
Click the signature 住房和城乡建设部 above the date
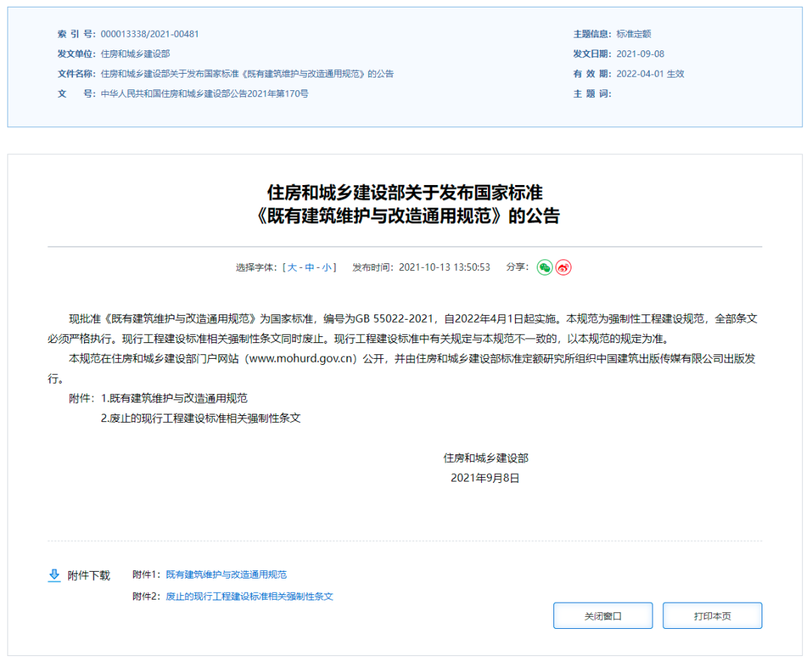[x=486, y=458]
